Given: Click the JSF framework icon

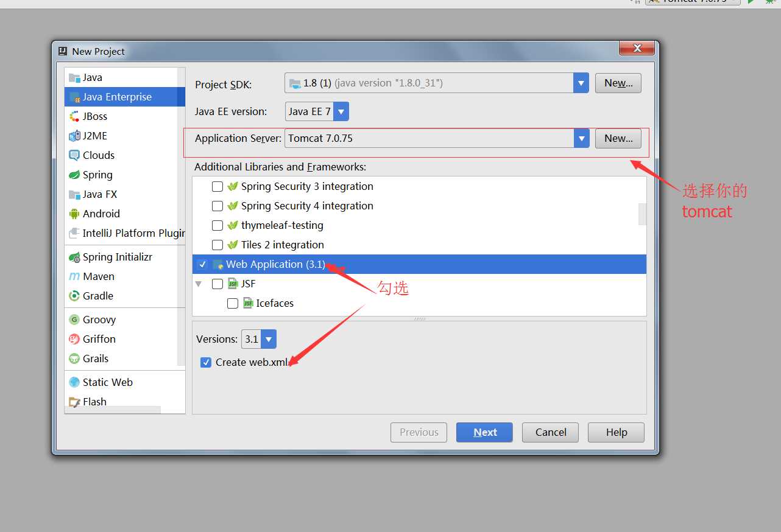Looking at the screenshot, I should tap(233, 284).
